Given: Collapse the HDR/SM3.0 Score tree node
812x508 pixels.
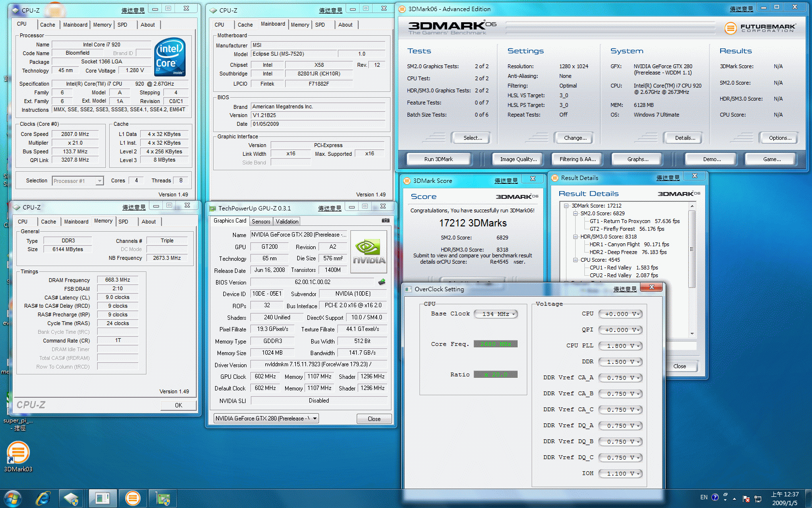Looking at the screenshot, I should [x=576, y=237].
